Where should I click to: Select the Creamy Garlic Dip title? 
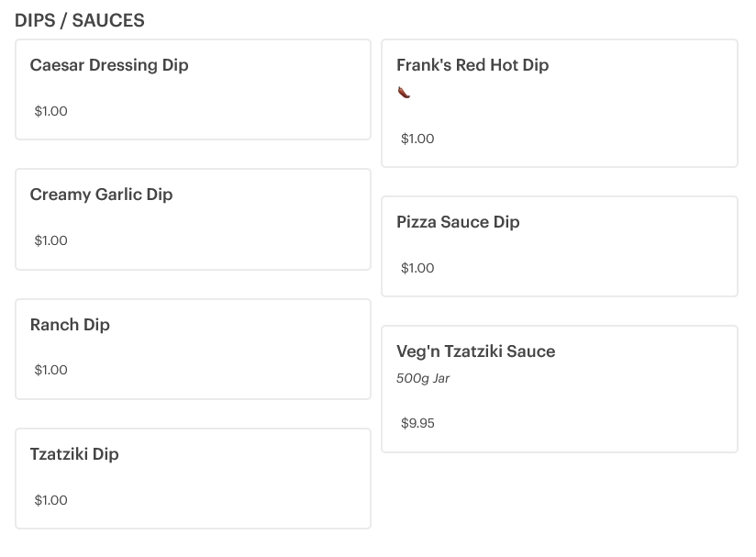pos(101,195)
